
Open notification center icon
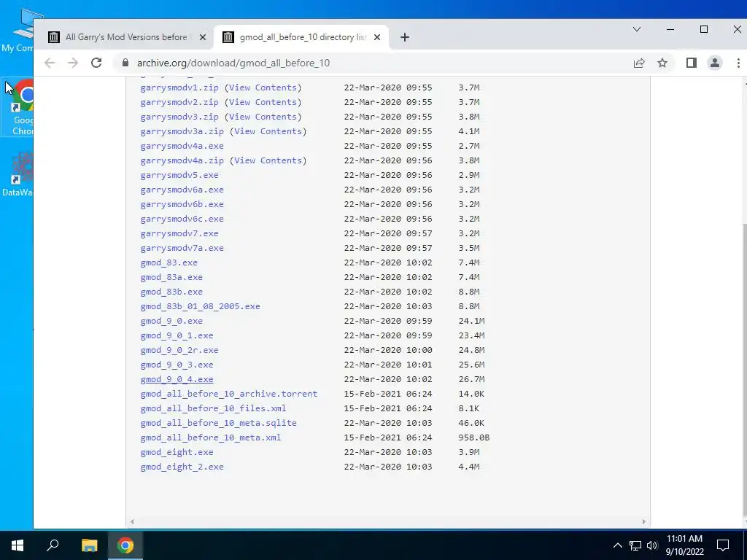coord(723,545)
